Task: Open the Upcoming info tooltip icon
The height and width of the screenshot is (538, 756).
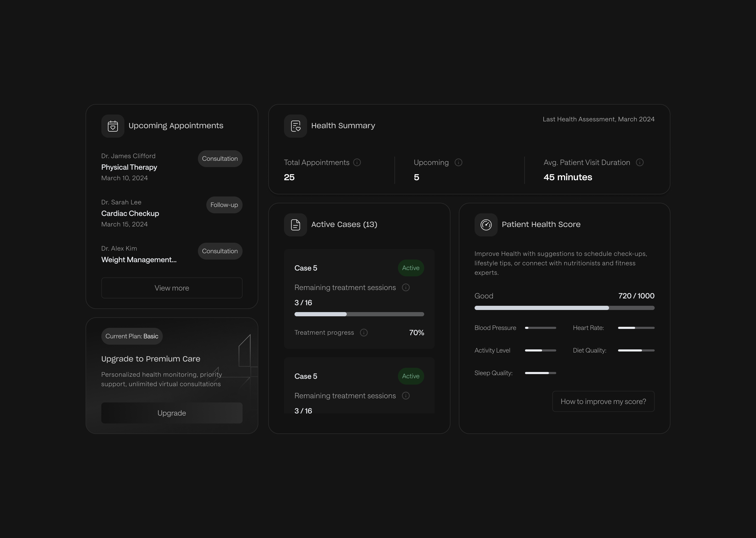Action: tap(458, 162)
